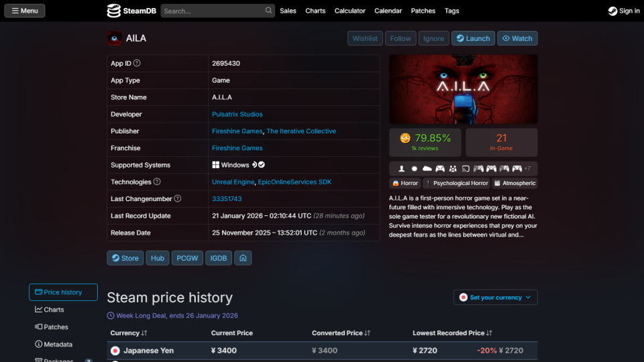Watch AILA for changes
The height and width of the screenshot is (362, 644).
[517, 38]
